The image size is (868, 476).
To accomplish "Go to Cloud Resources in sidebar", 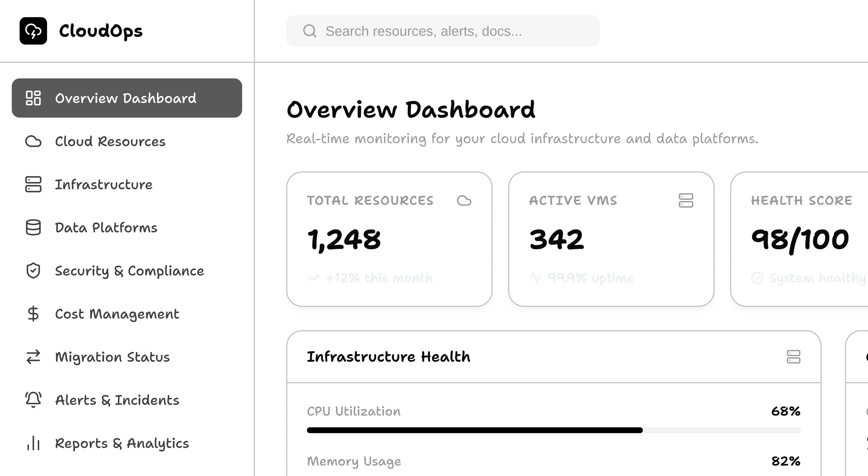I will (110, 142).
